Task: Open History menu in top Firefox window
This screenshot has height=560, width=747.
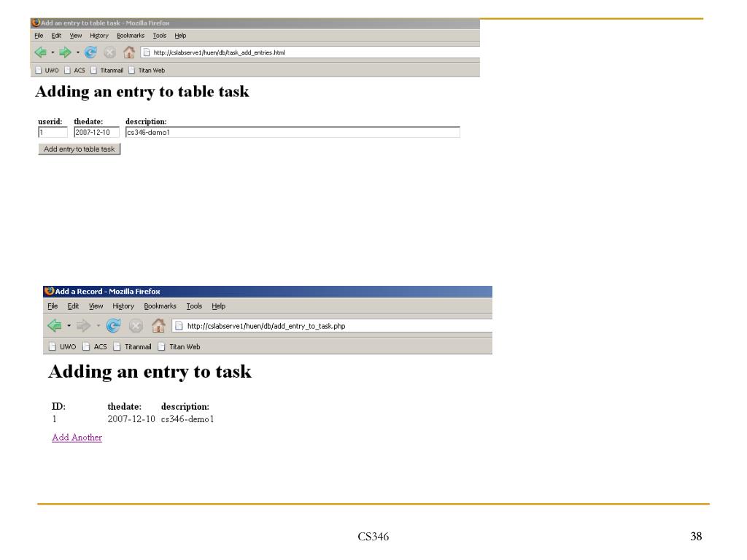Action: pos(99,36)
